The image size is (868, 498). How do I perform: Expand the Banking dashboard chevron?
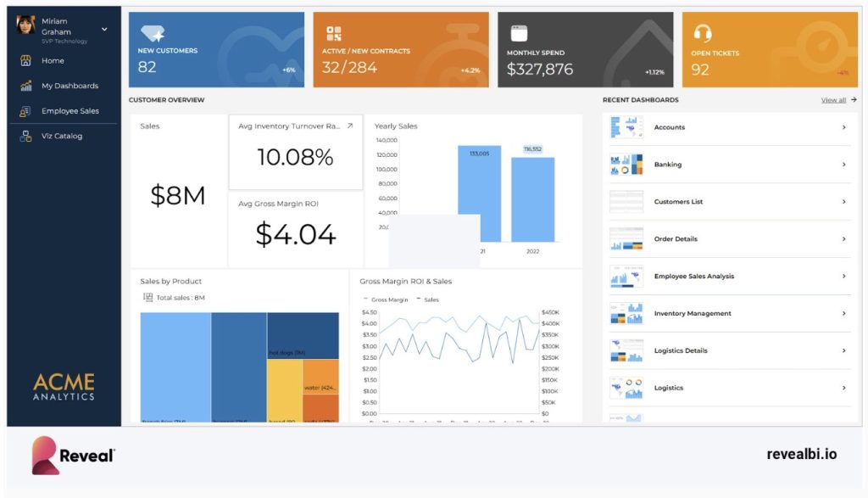pos(843,165)
